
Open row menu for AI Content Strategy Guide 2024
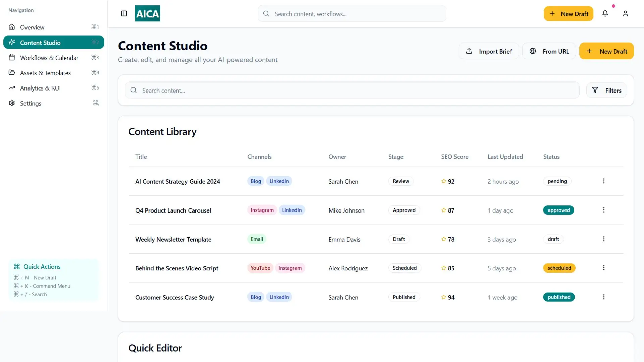click(604, 181)
